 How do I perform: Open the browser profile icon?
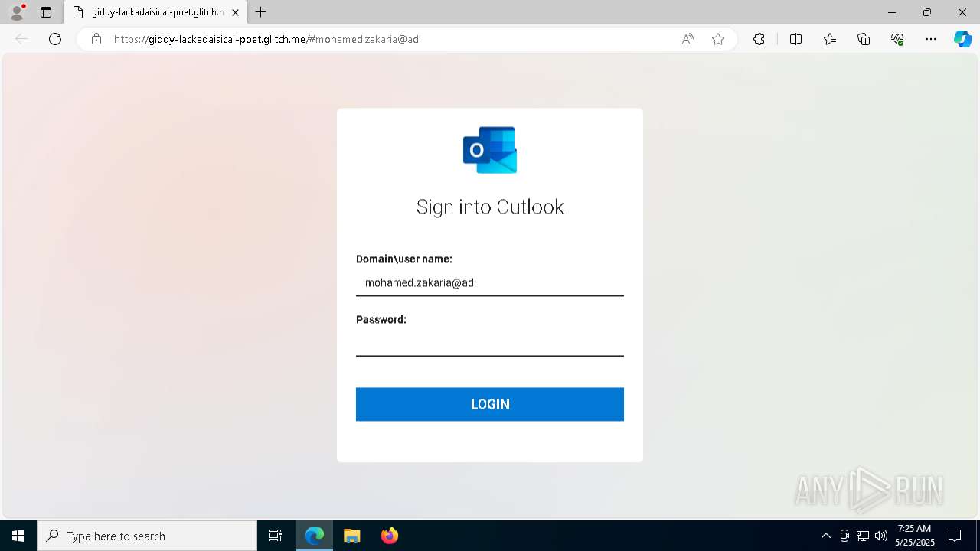click(17, 12)
